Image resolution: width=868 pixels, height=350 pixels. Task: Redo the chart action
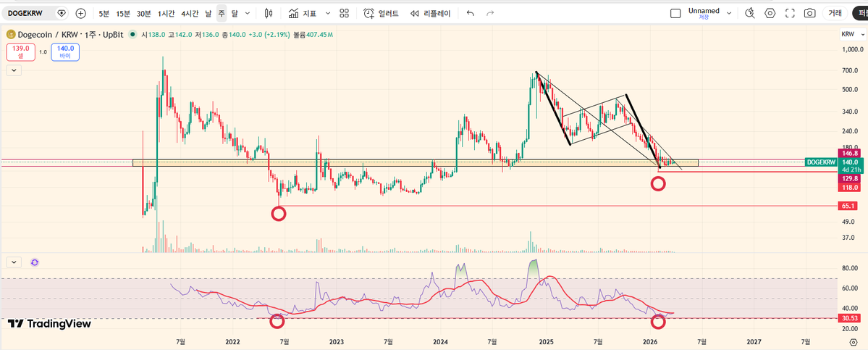[x=489, y=13]
